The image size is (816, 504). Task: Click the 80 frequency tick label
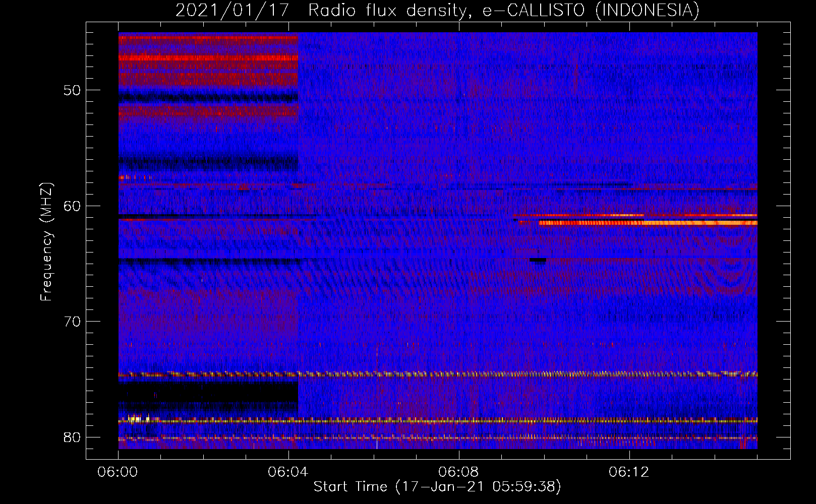(72, 437)
